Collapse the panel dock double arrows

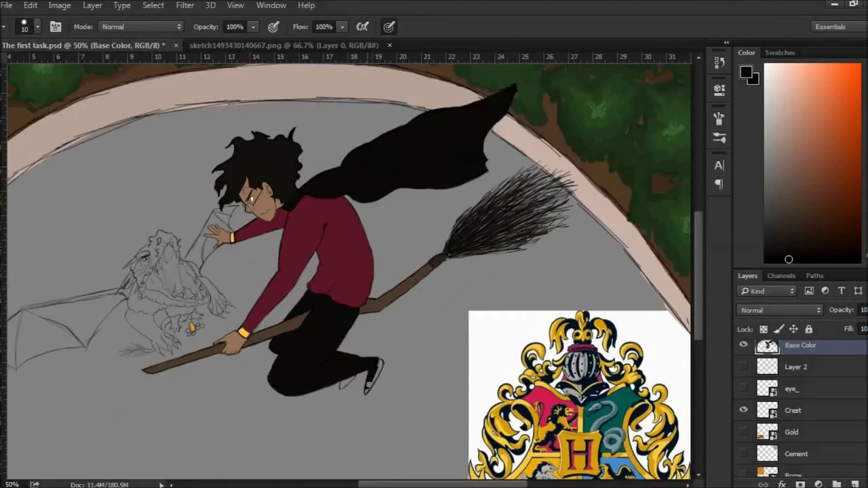(726, 43)
